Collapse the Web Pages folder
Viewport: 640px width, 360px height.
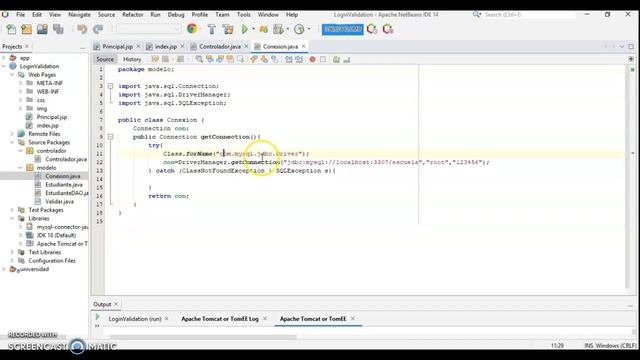click(12, 75)
